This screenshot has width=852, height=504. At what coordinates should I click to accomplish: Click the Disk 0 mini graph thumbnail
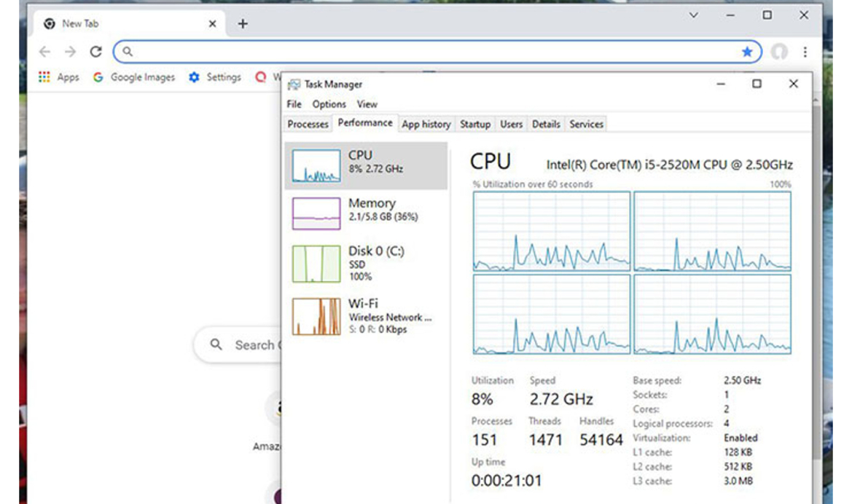click(316, 264)
